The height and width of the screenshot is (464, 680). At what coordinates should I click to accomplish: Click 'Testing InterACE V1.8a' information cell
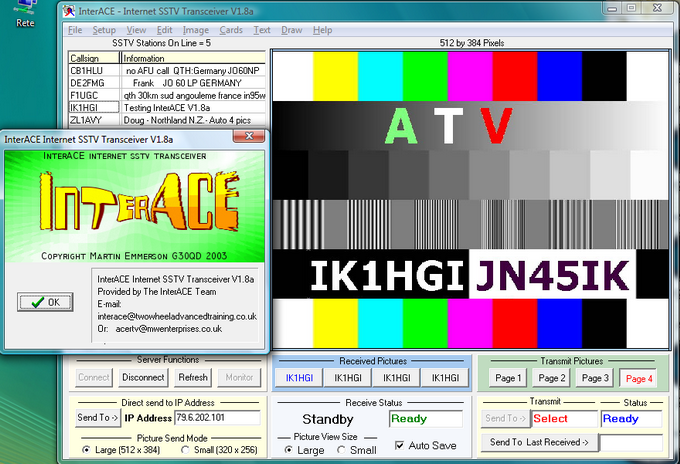tap(193, 108)
